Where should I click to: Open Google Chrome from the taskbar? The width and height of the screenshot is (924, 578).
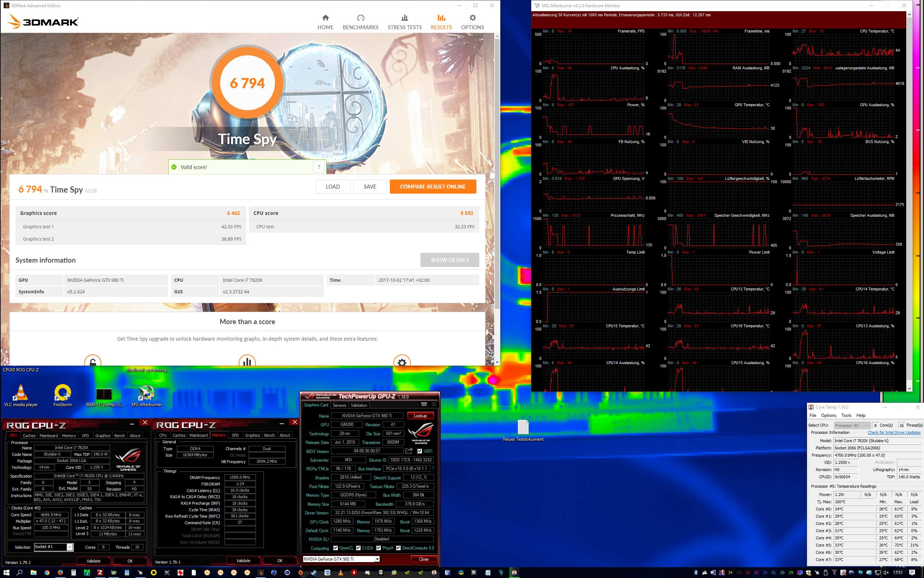[47, 573]
